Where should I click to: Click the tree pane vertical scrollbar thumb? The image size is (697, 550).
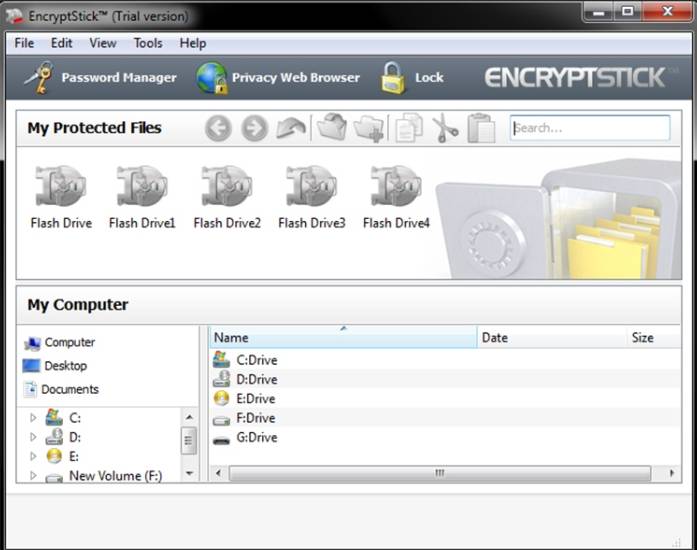click(x=188, y=441)
